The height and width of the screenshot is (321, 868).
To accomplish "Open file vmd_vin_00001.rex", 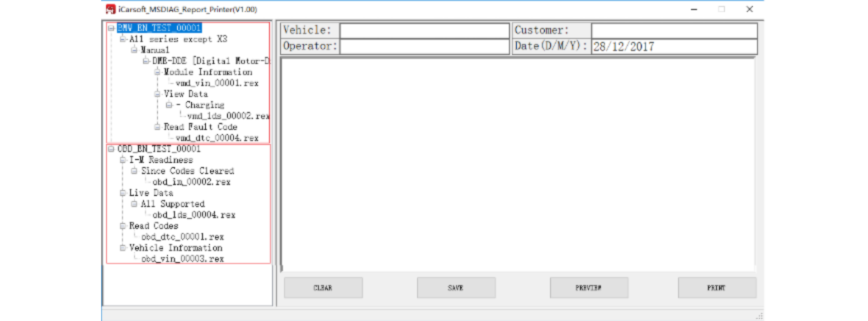I will tap(217, 83).
